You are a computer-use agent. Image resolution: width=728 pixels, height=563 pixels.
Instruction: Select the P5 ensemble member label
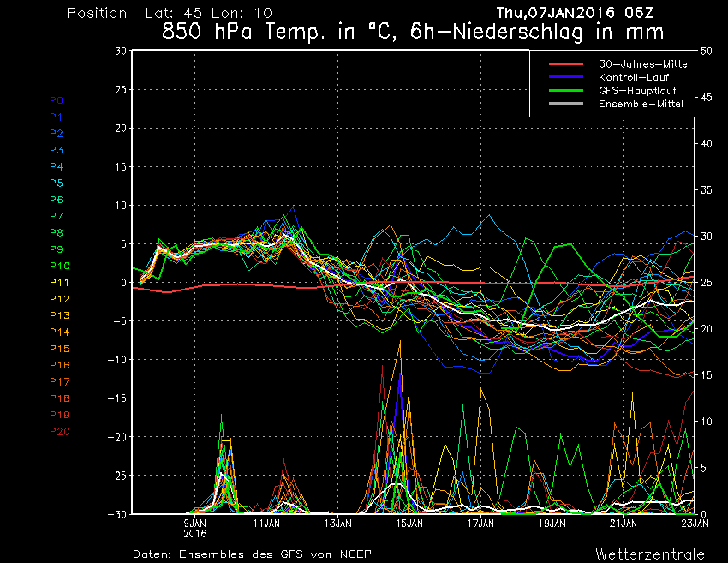[57, 183]
